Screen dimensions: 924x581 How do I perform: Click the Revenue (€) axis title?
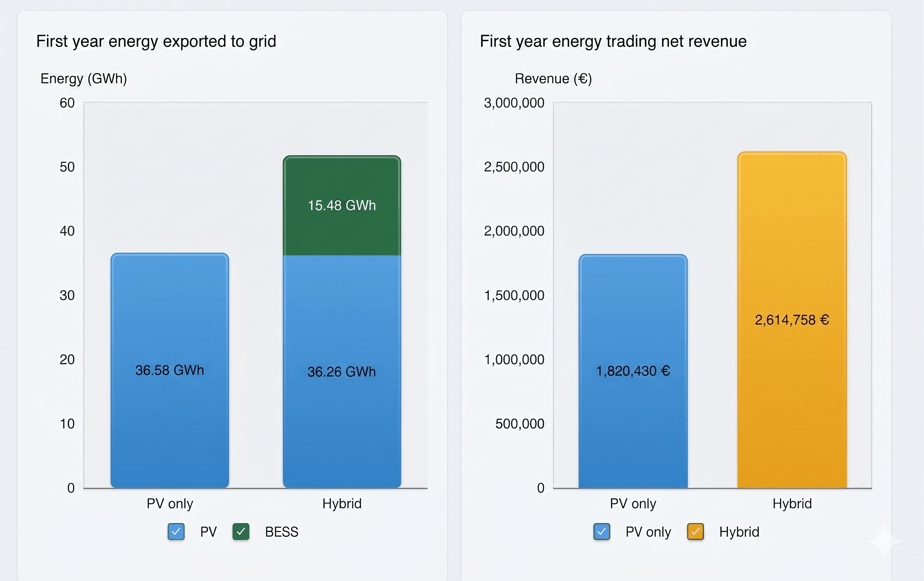click(553, 78)
